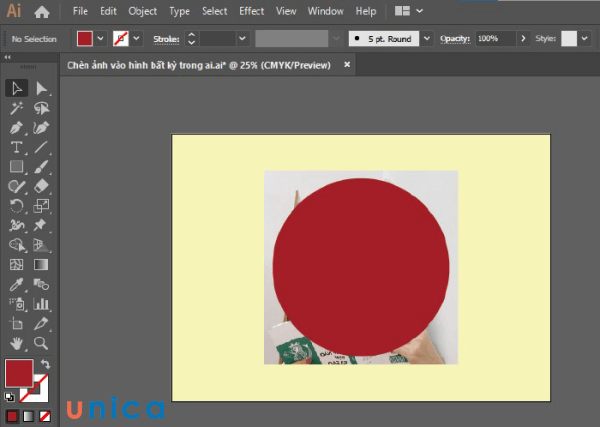Reset to default fill and stroke

pos(9,396)
